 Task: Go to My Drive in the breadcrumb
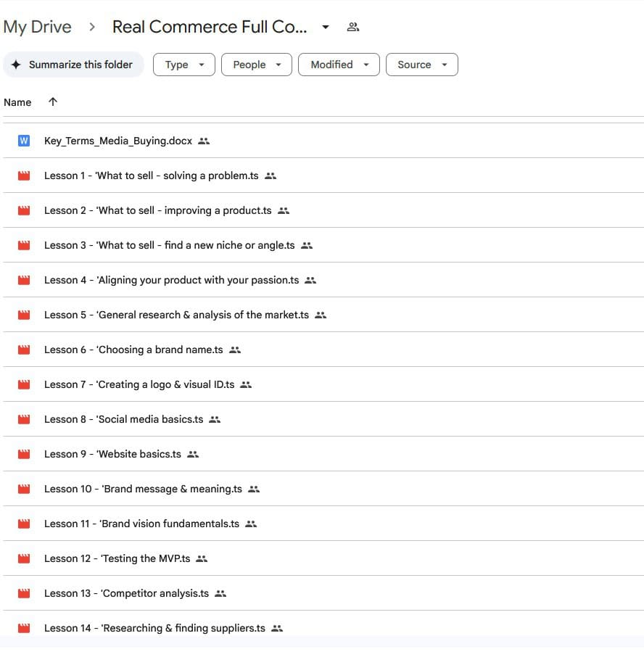coord(38,28)
